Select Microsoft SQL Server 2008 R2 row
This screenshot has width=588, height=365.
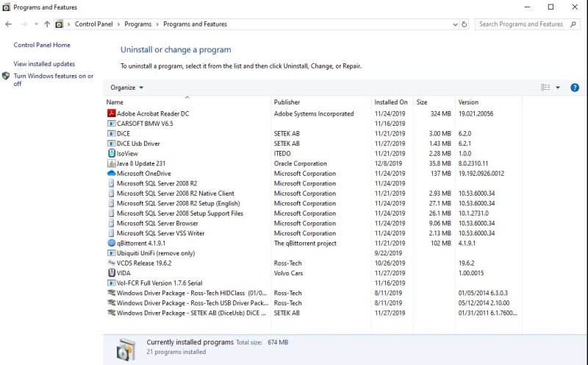[x=312, y=183]
